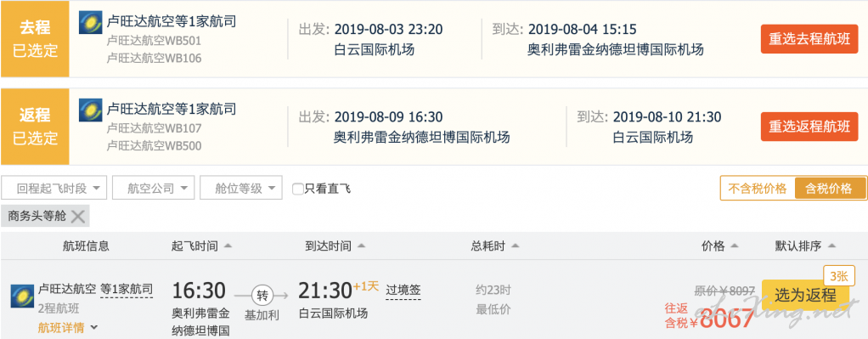Click 默认排序 sort header

[805, 246]
